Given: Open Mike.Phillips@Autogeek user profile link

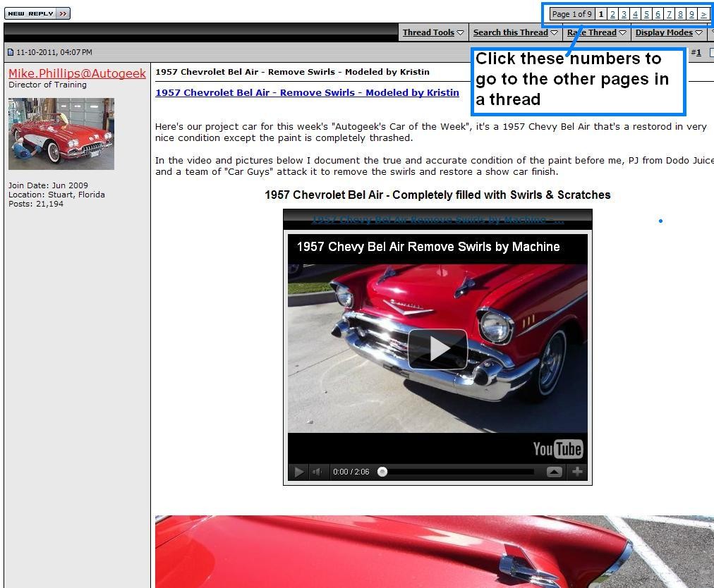Looking at the screenshot, I should tap(77, 73).
